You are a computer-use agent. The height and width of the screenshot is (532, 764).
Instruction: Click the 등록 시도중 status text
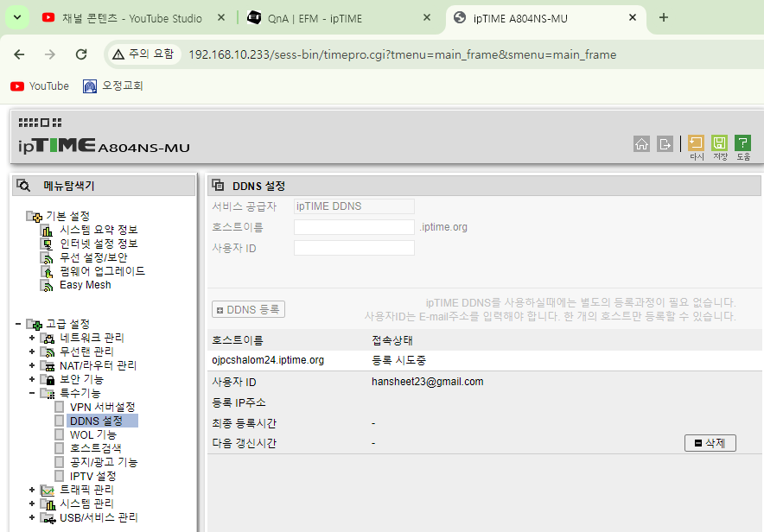click(399, 360)
